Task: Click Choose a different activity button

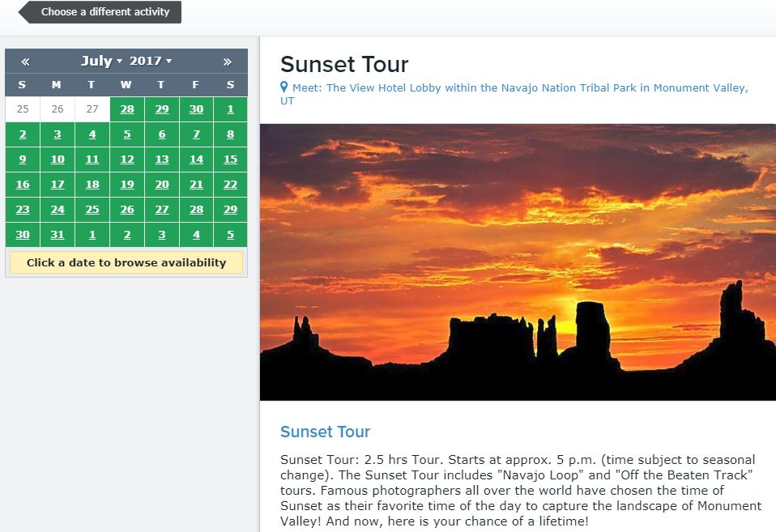Action: 100,12
